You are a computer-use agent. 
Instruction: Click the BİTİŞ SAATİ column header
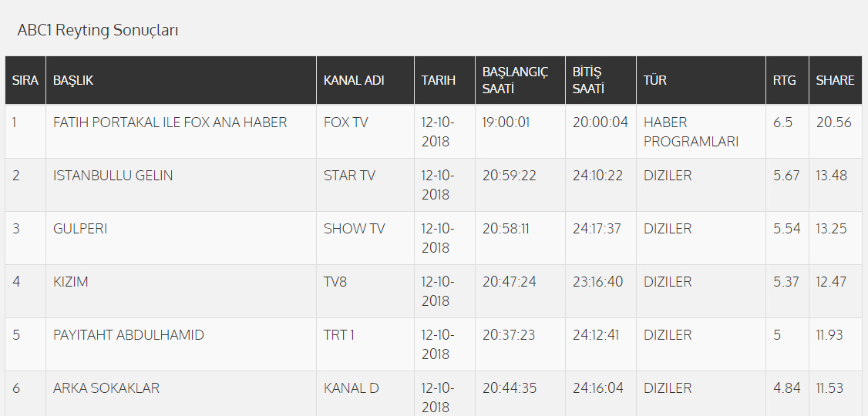point(589,80)
